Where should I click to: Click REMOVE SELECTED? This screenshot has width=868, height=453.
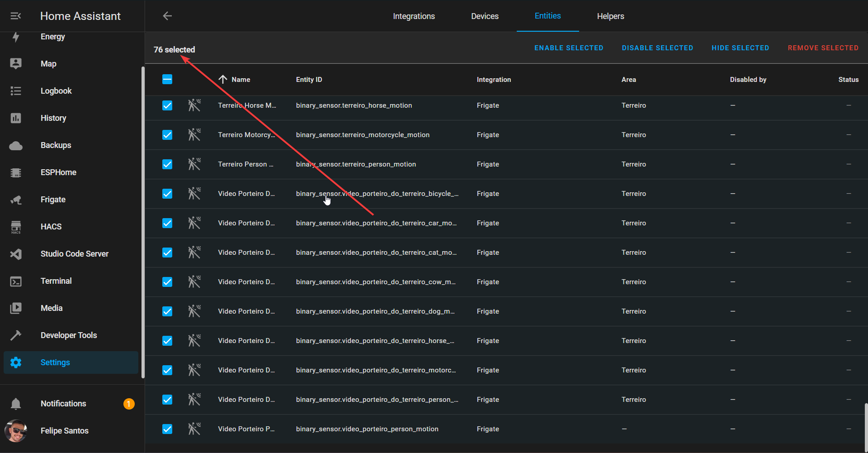(823, 48)
